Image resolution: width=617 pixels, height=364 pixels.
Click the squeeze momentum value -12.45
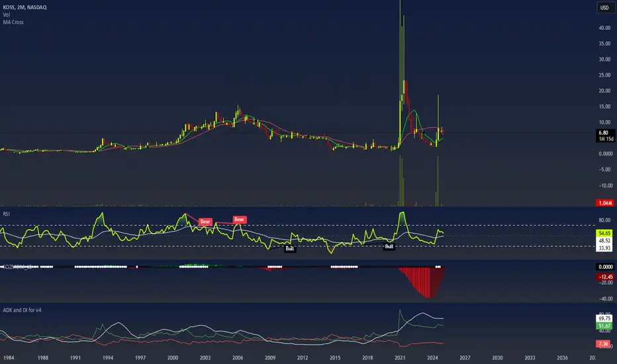coord(605,277)
